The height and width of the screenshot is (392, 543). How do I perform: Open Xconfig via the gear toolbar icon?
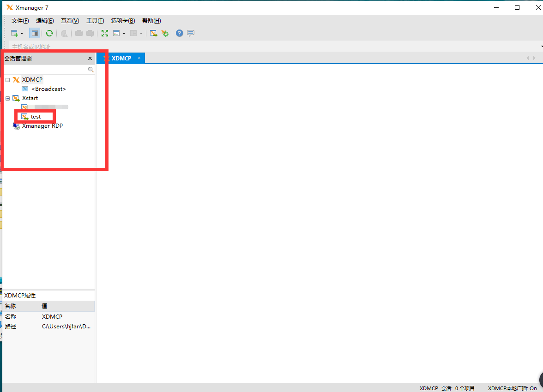click(x=165, y=33)
